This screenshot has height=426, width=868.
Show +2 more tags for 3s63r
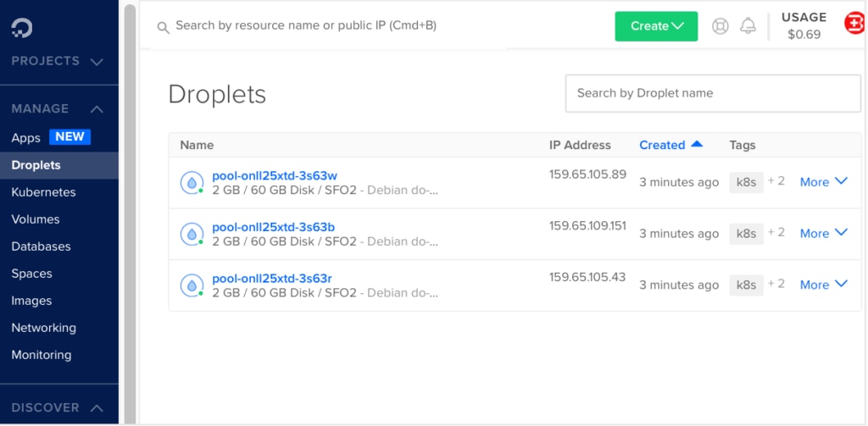point(776,284)
